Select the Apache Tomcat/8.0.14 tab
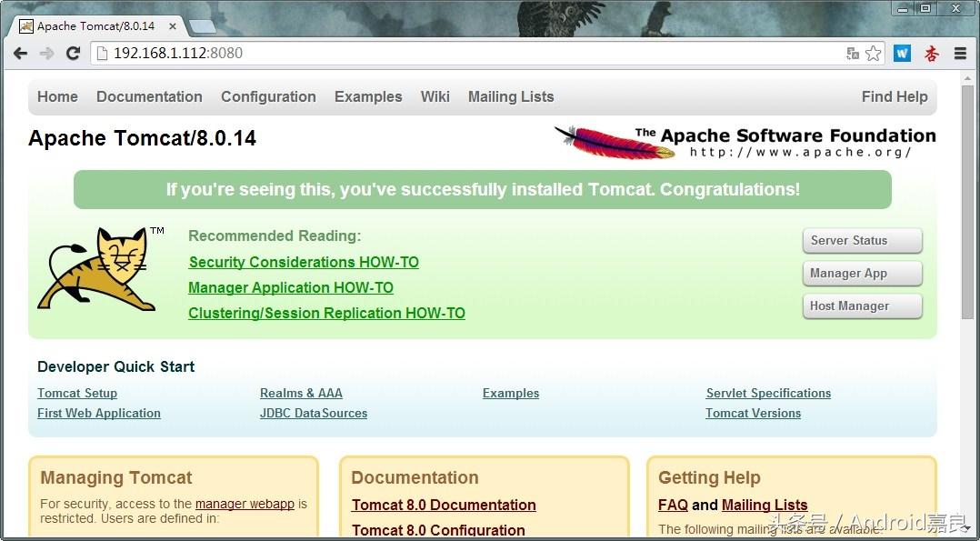This screenshot has height=541, width=980. click(95, 26)
